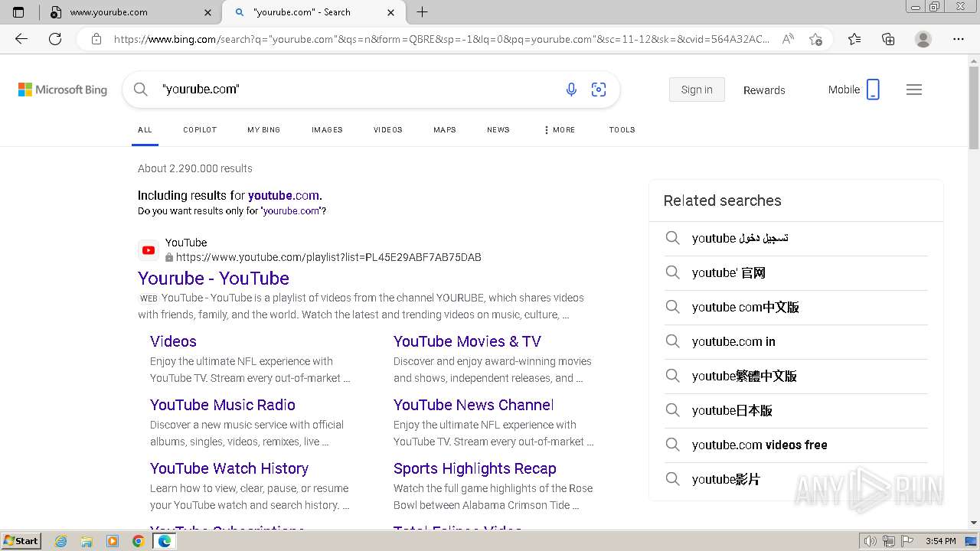Select related search youtube تسجيل دخول
The image size is (980, 551).
click(x=795, y=239)
